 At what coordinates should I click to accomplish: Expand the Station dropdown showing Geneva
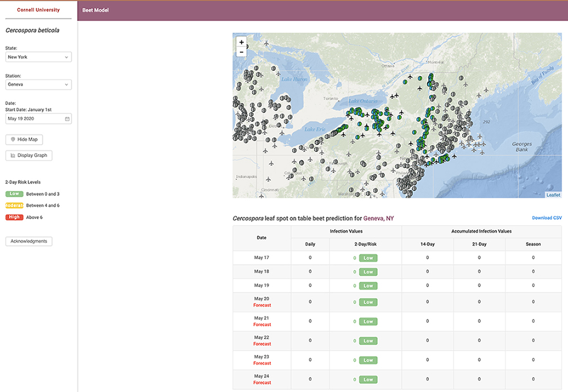(38, 85)
